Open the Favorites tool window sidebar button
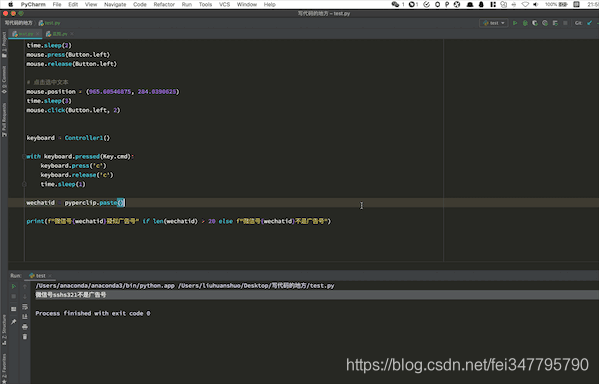 point(4,368)
